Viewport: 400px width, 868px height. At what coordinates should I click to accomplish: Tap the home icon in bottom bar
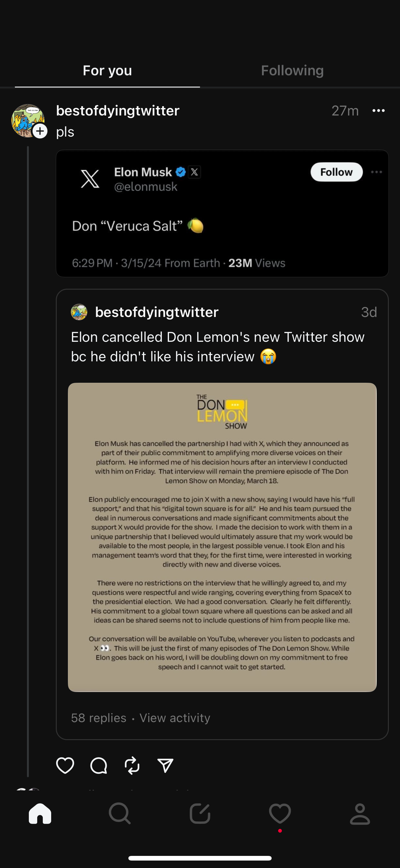pyautogui.click(x=40, y=813)
